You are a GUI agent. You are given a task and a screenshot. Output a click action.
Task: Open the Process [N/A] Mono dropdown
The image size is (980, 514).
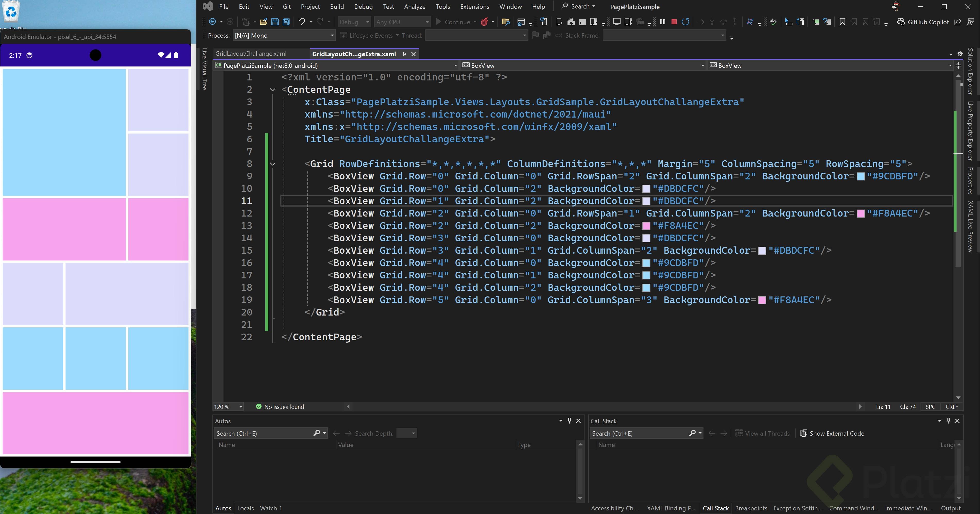pyautogui.click(x=332, y=35)
